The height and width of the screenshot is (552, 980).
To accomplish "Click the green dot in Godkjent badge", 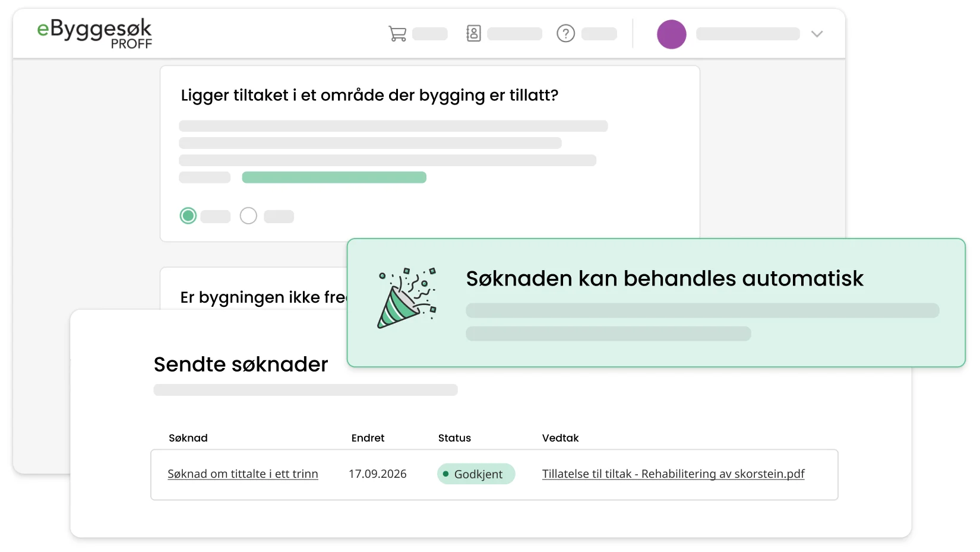I will point(445,474).
